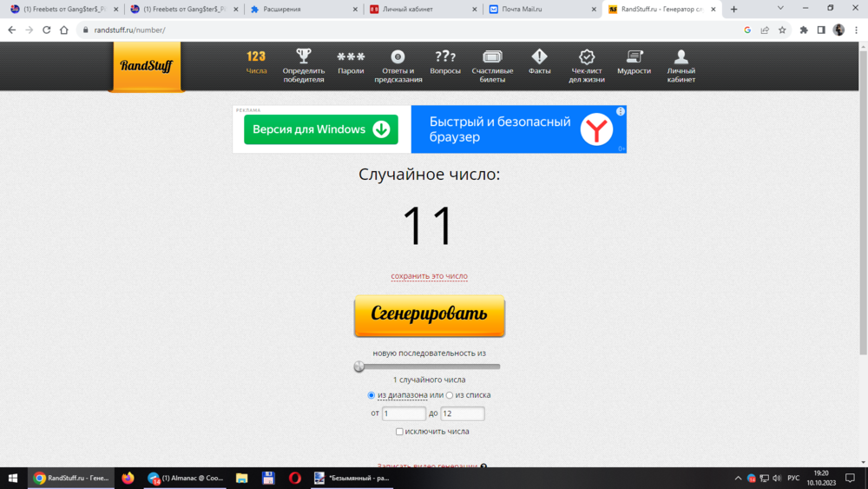Open File Explorer from taskbar
This screenshot has width=868, height=489.
coord(242,478)
